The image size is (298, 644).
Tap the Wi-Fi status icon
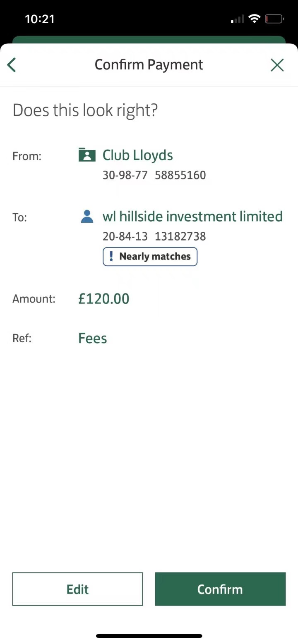click(254, 19)
